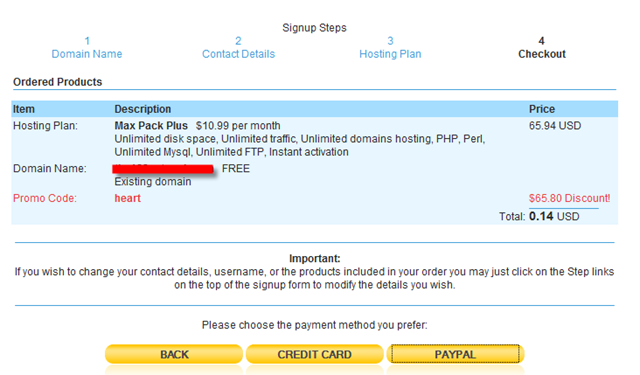Click the Price column header

pyautogui.click(x=542, y=109)
